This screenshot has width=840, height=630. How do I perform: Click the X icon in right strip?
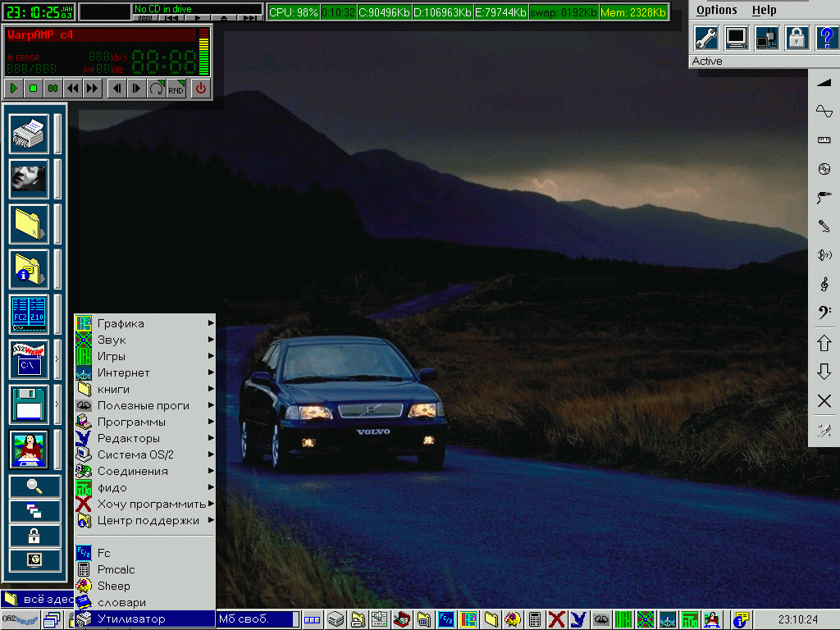coord(824,400)
